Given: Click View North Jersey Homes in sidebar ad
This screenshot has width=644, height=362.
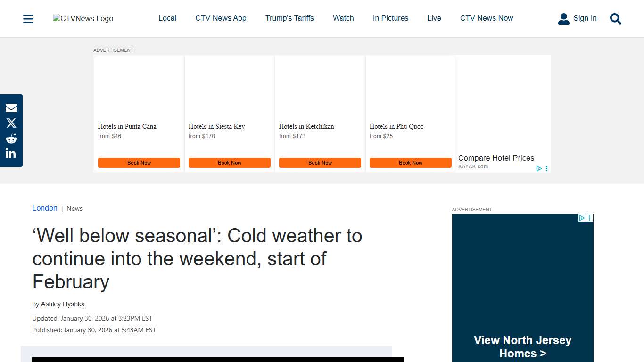Looking at the screenshot, I should [x=522, y=346].
